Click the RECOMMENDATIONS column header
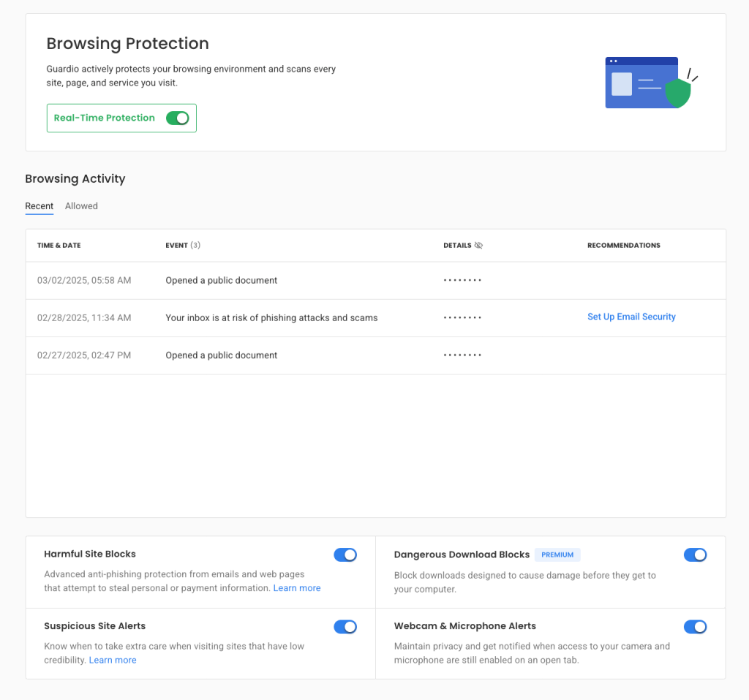749x700 pixels. (x=623, y=246)
